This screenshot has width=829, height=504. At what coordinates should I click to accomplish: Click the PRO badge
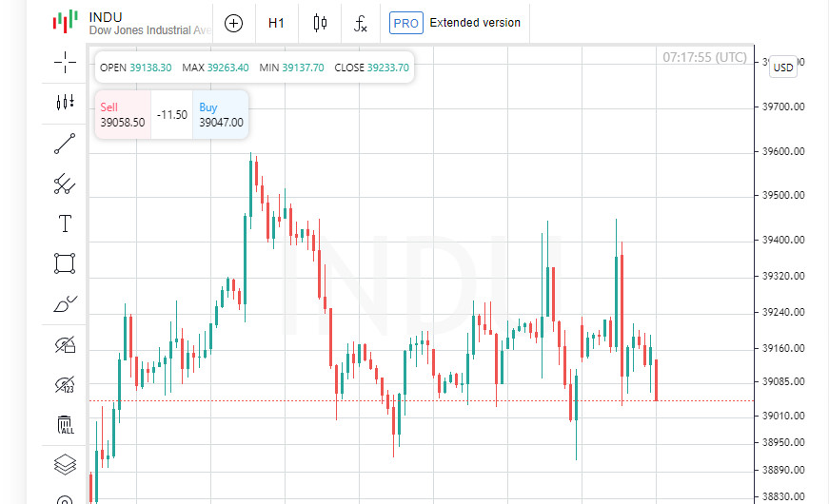[x=406, y=23]
